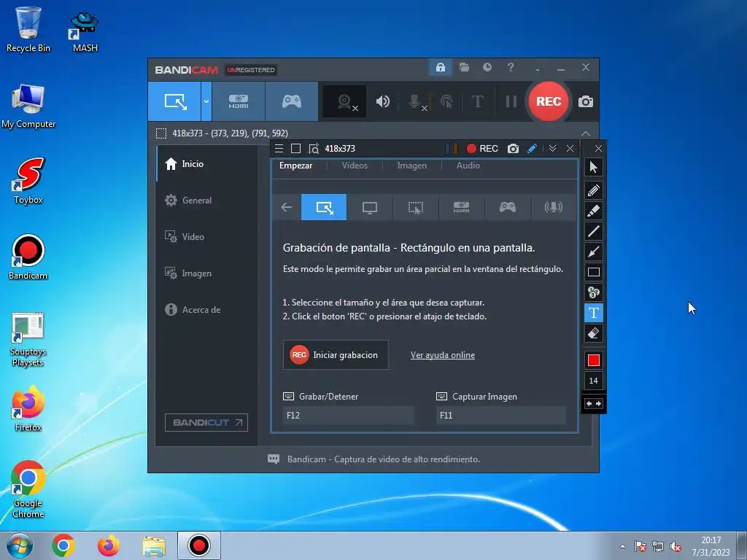Open the rectangle window hamburger menu
The width and height of the screenshot is (747, 560).
(279, 149)
